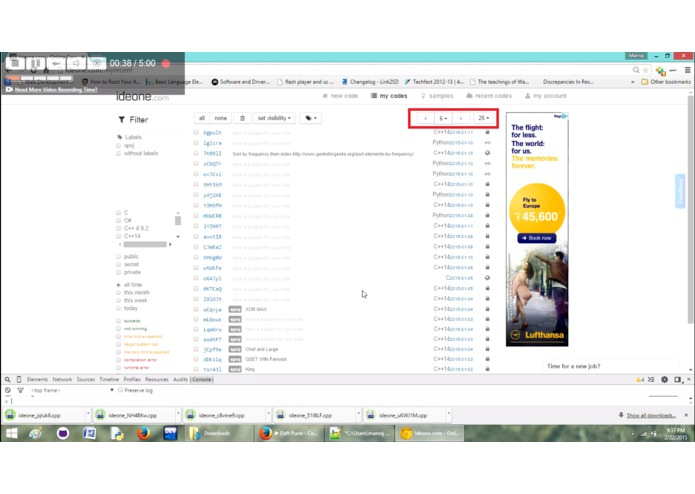The height and width of the screenshot is (494, 695).
Task: Click the spoj tag on the Chef and Large row
Action: click(235, 349)
